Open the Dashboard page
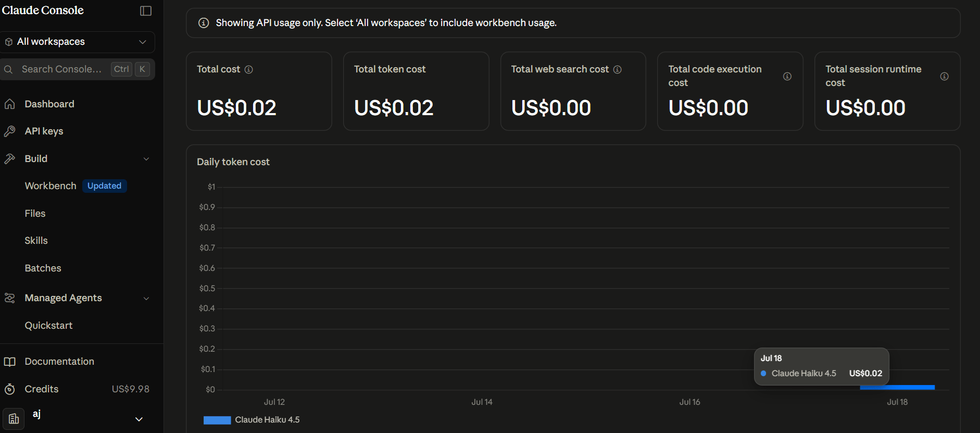Image resolution: width=980 pixels, height=433 pixels. (x=49, y=104)
